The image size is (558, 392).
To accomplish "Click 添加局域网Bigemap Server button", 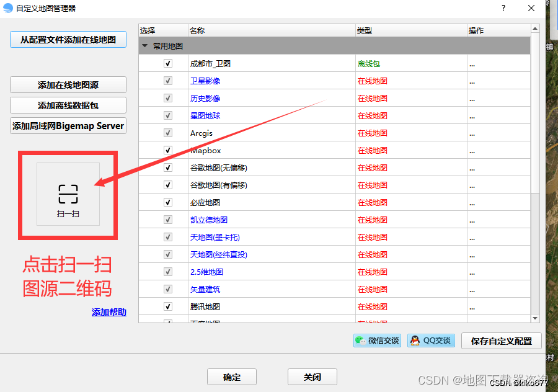I will tap(68, 126).
